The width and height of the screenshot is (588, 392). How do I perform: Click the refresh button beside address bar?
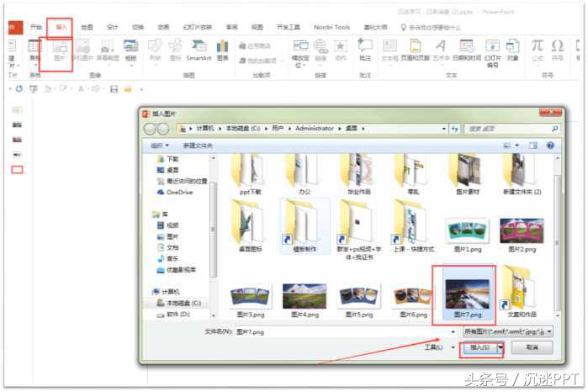point(454,129)
